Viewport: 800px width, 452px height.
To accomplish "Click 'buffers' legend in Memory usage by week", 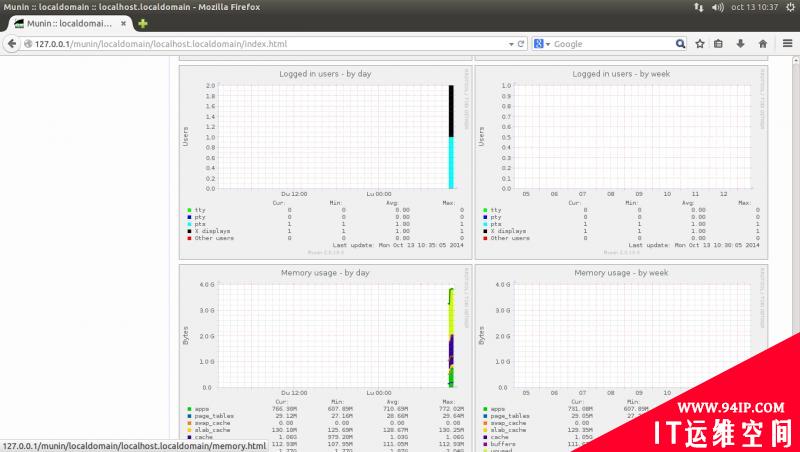I will (503, 444).
